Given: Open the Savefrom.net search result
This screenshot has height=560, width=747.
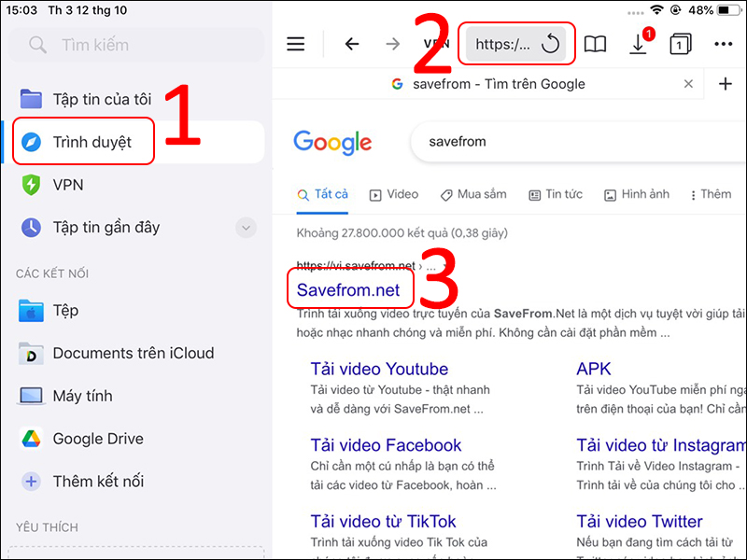Looking at the screenshot, I should pyautogui.click(x=347, y=289).
